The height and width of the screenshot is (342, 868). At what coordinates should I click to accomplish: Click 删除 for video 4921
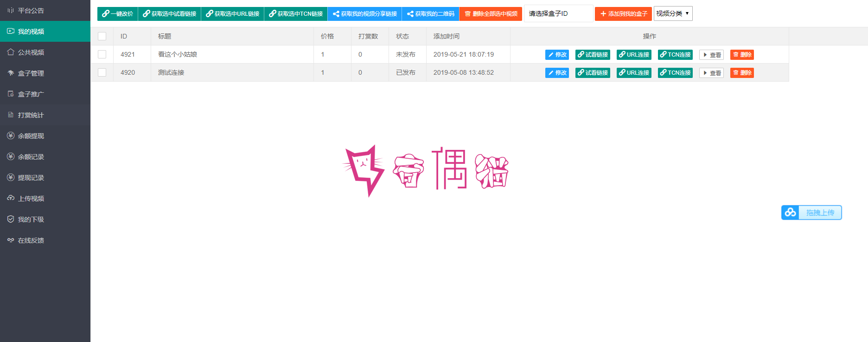pyautogui.click(x=742, y=55)
